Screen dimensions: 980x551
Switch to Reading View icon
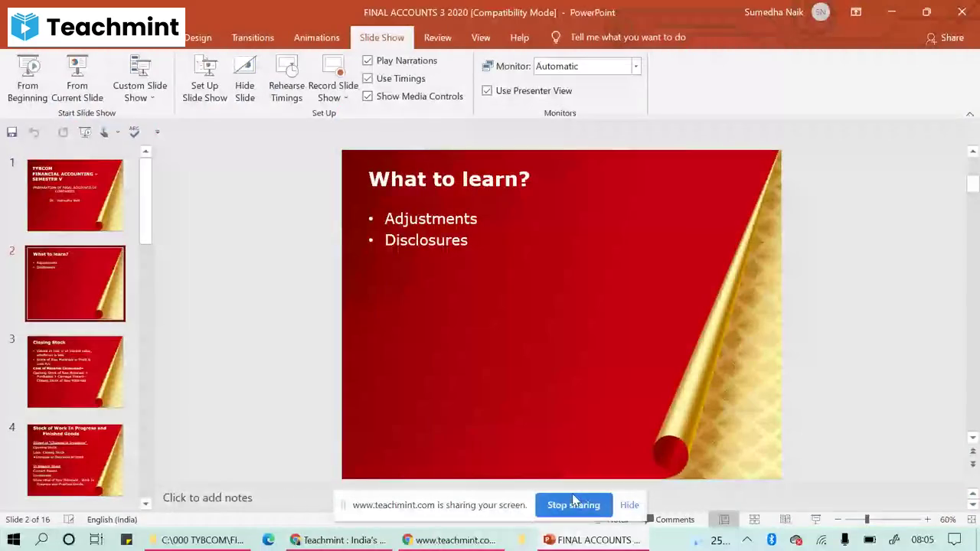[x=785, y=520]
